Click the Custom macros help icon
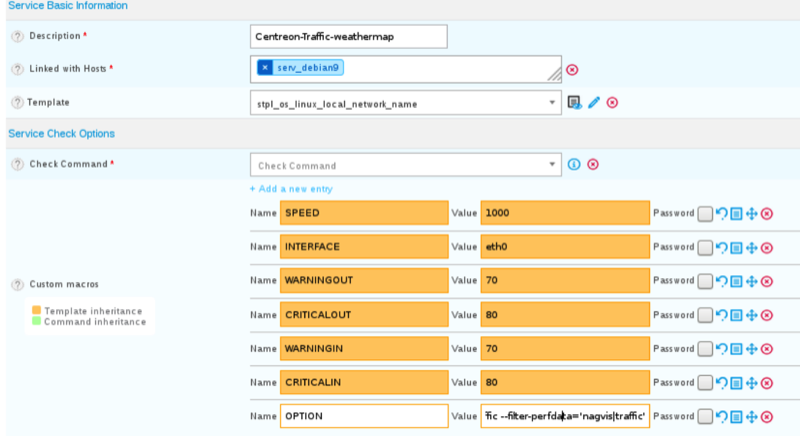This screenshot has height=436, width=800. (x=17, y=285)
